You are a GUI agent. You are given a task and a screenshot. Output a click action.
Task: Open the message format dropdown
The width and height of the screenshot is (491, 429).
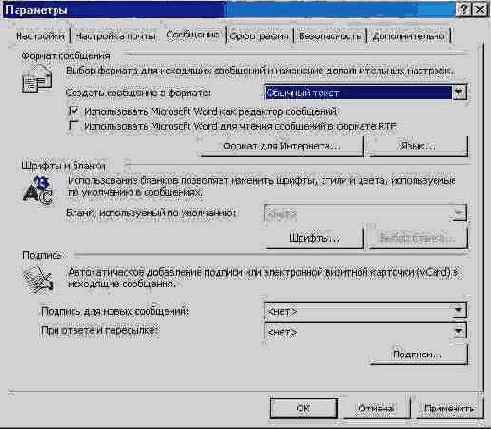[459, 92]
